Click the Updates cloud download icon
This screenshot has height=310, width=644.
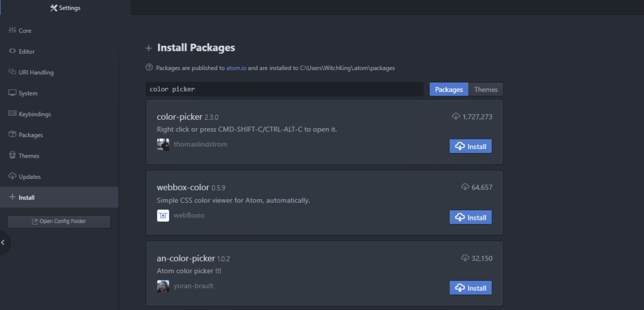12,176
